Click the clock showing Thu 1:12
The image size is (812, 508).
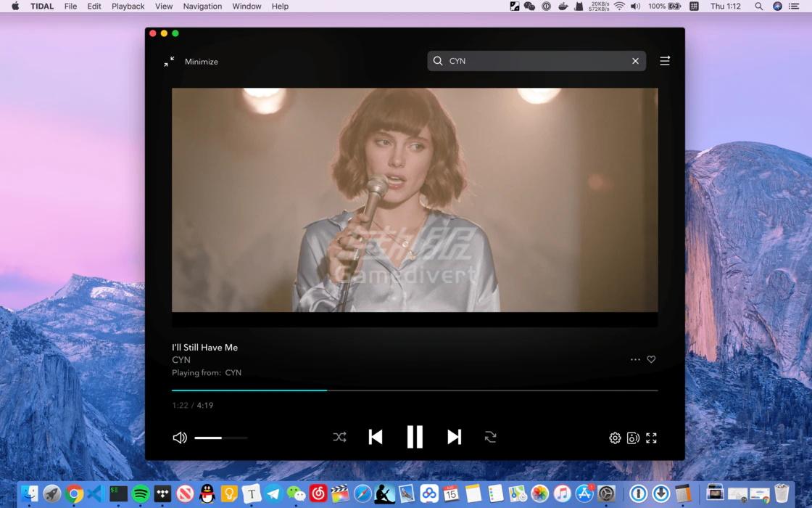[x=726, y=7]
